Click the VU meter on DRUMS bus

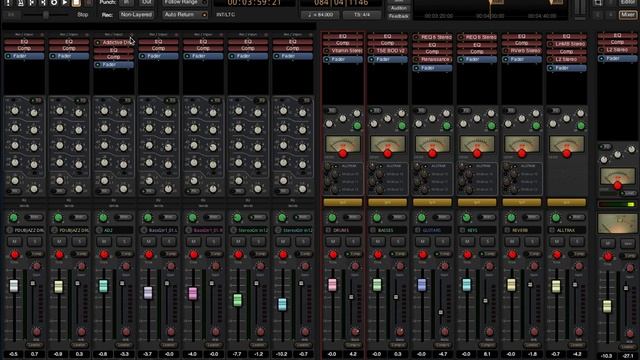[343, 144]
